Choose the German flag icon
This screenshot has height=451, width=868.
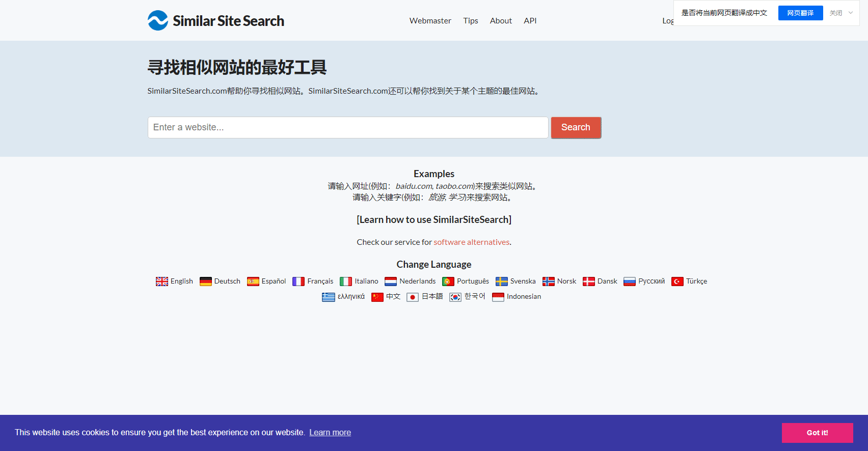pos(206,281)
